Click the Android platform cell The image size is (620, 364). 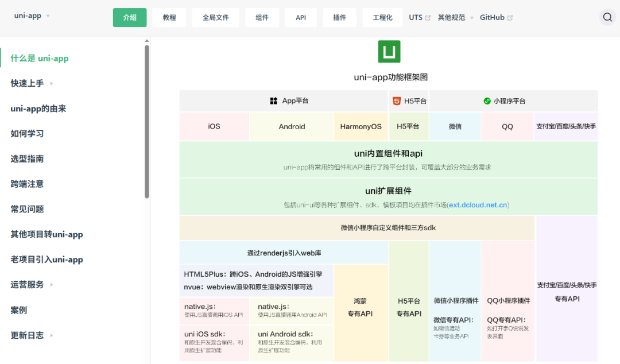pos(292,127)
